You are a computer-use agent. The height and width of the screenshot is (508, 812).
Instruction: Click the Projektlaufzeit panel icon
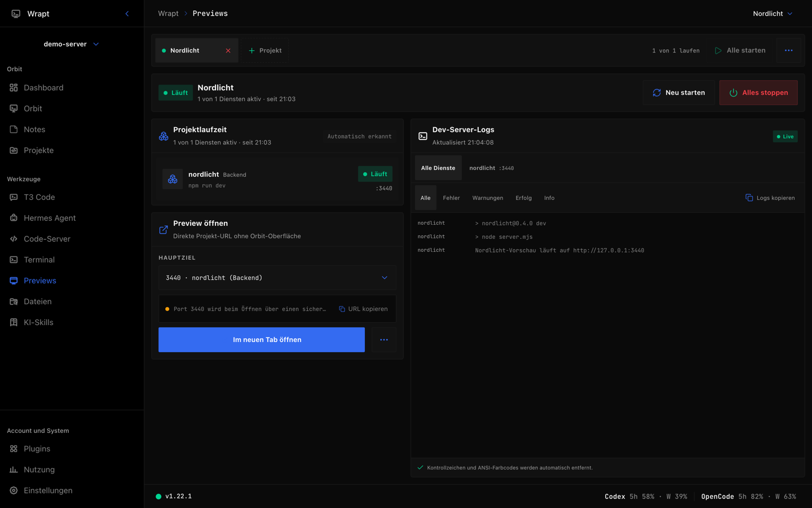(164, 136)
